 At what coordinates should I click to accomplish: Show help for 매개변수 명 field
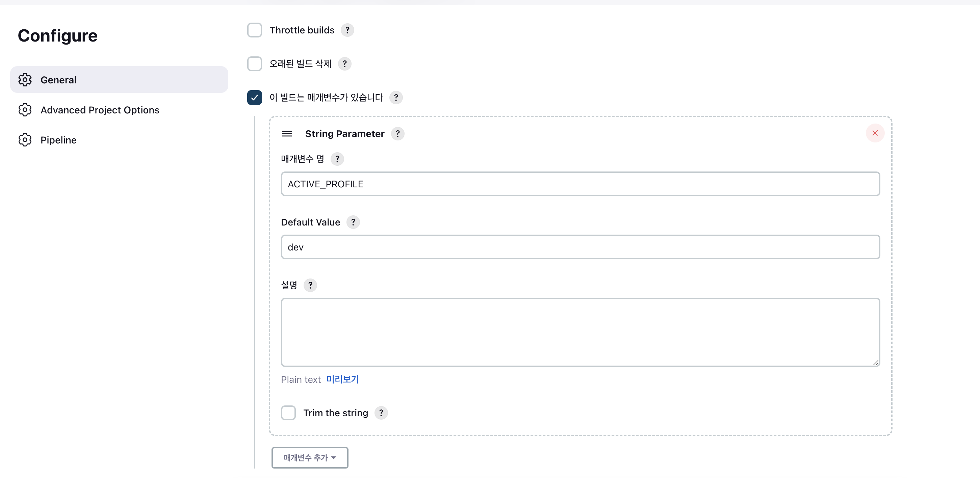337,159
